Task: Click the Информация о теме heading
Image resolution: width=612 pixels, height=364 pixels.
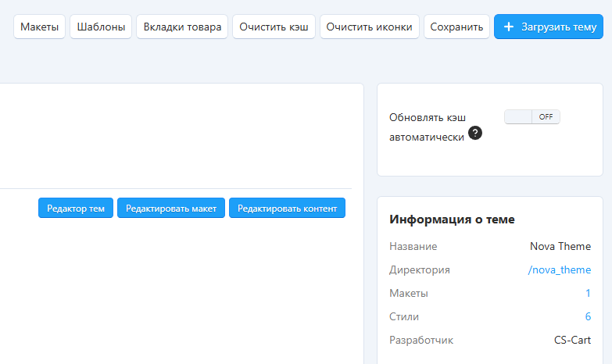Action: 452,219
